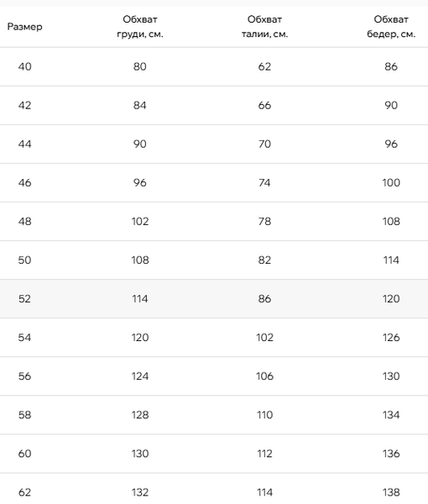Select the size 60 row label
Image resolution: width=428 pixels, height=504 pixels.
pyautogui.click(x=24, y=454)
